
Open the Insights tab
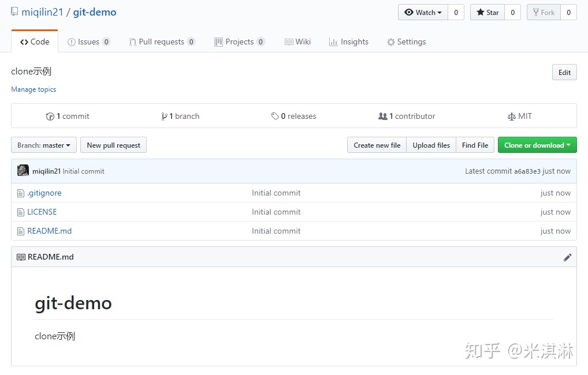tap(349, 42)
